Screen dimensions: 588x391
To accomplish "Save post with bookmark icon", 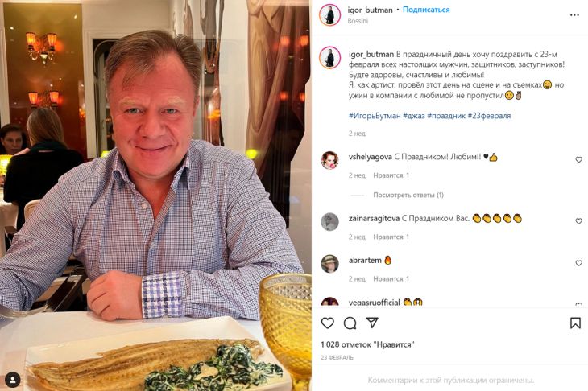I will (575, 323).
